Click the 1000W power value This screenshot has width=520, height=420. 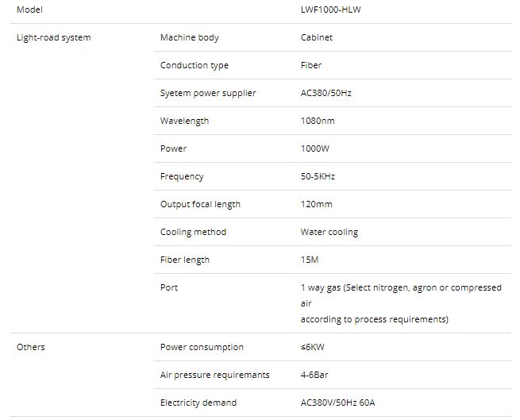coord(315,148)
